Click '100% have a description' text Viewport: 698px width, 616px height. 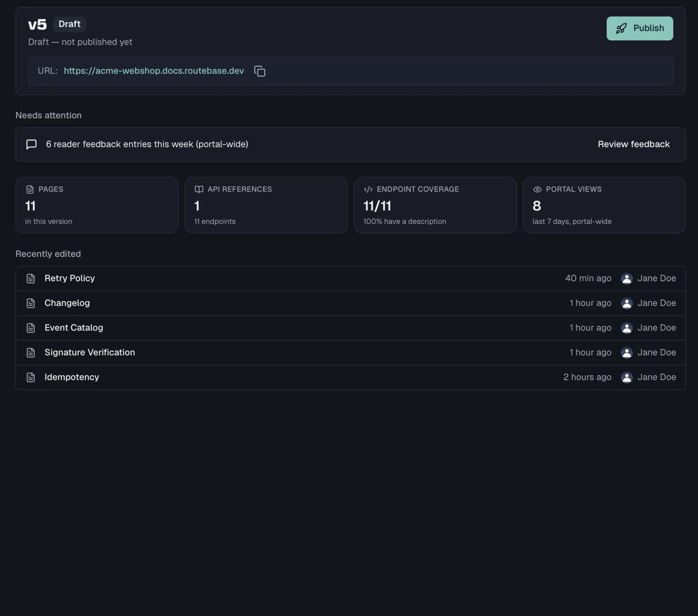(x=404, y=221)
